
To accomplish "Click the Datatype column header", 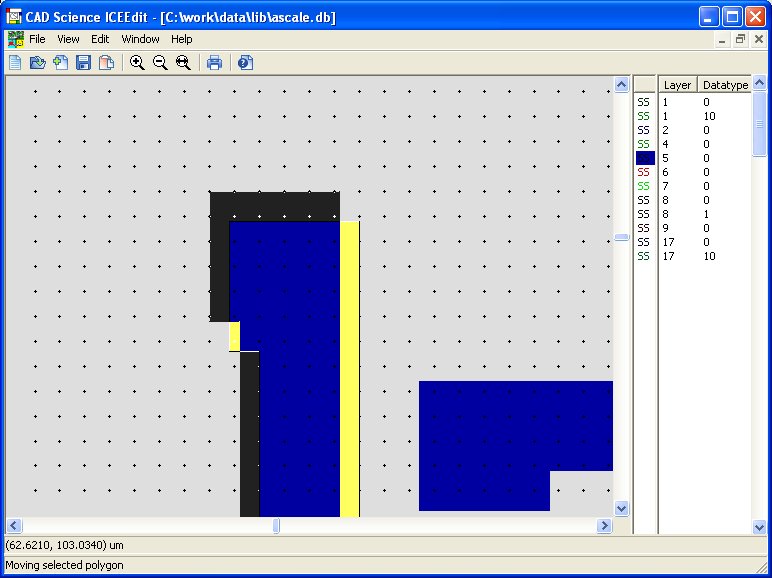I will 725,85.
